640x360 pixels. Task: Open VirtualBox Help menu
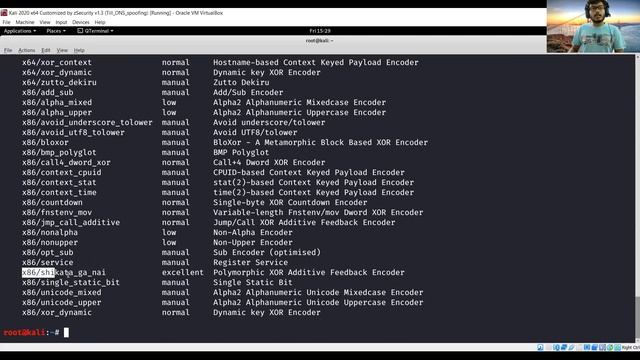[100, 22]
